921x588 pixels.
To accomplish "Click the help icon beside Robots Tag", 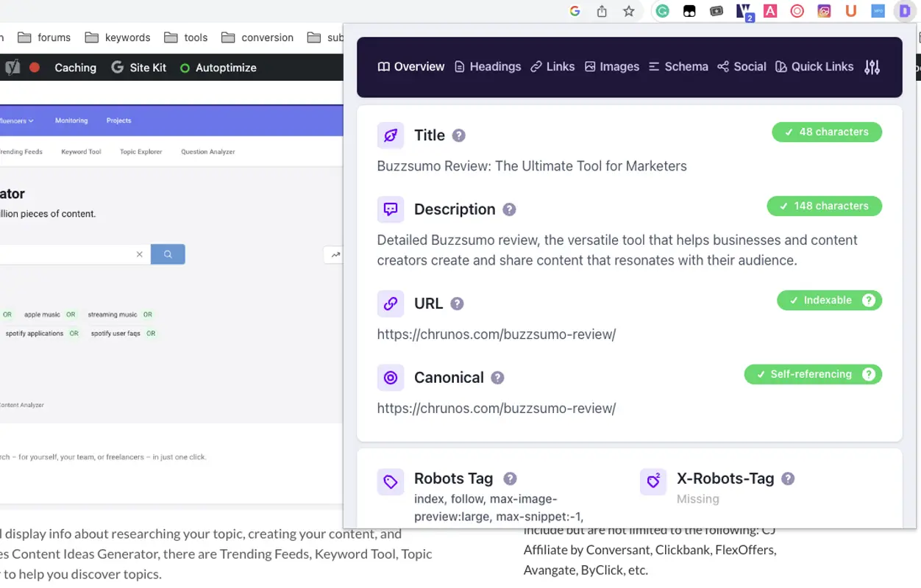I will tap(510, 478).
